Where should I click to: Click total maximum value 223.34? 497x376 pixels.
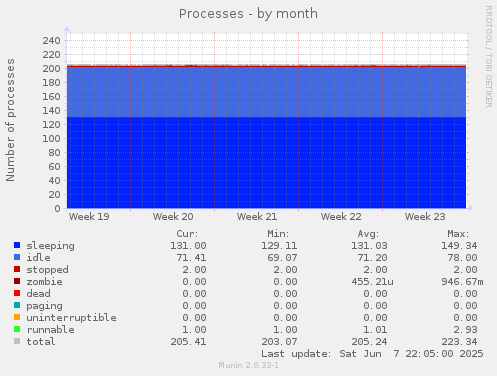pyautogui.click(x=459, y=342)
